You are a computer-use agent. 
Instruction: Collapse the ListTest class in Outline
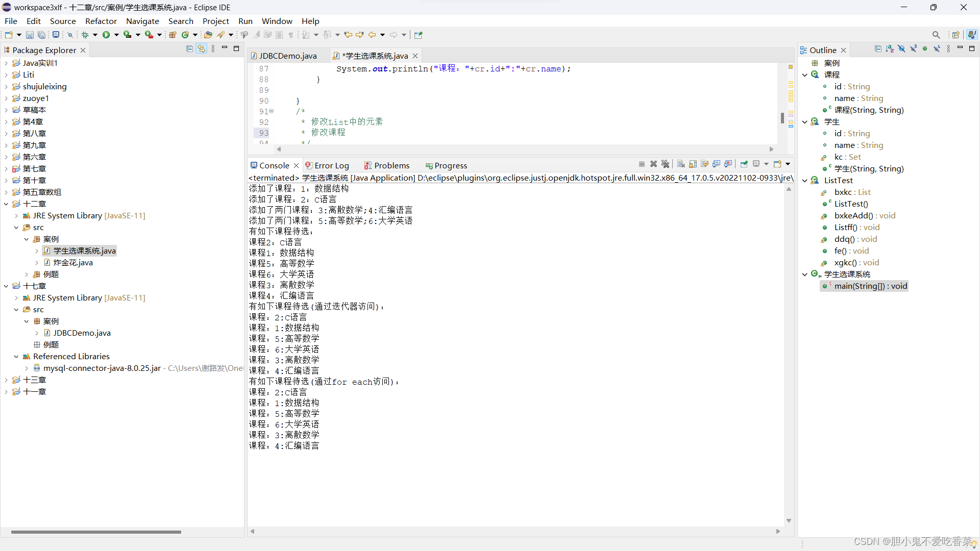pyautogui.click(x=805, y=181)
